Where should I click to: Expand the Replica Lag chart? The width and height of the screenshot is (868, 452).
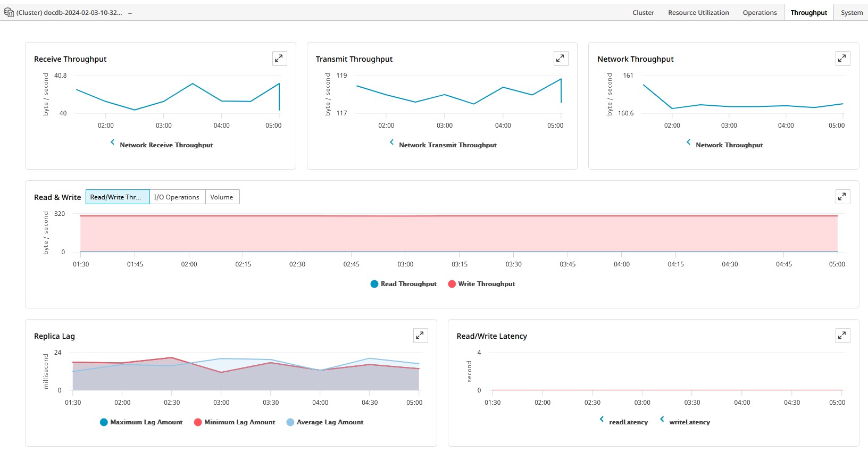pyautogui.click(x=420, y=336)
